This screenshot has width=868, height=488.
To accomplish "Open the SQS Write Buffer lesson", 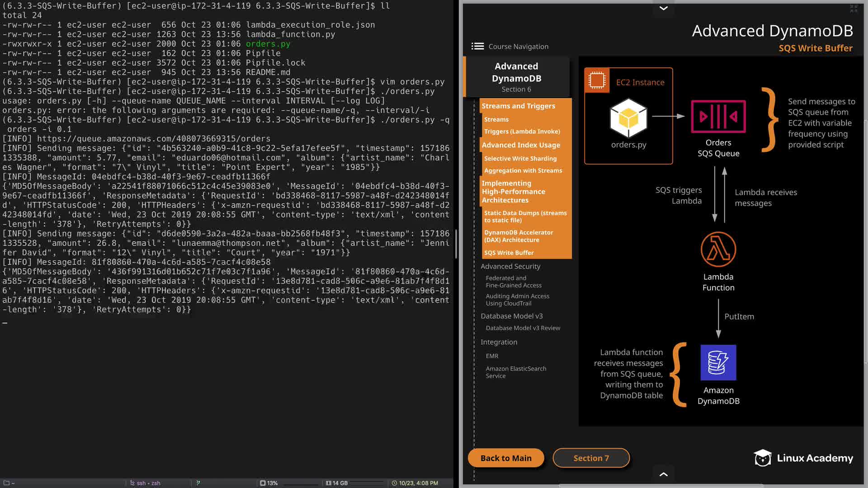I will 509,253.
